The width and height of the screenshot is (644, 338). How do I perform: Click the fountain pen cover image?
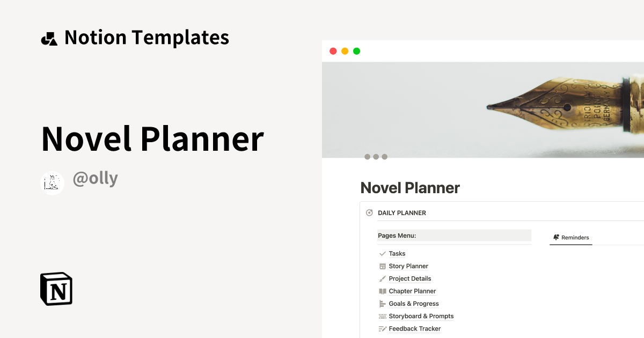(483, 110)
